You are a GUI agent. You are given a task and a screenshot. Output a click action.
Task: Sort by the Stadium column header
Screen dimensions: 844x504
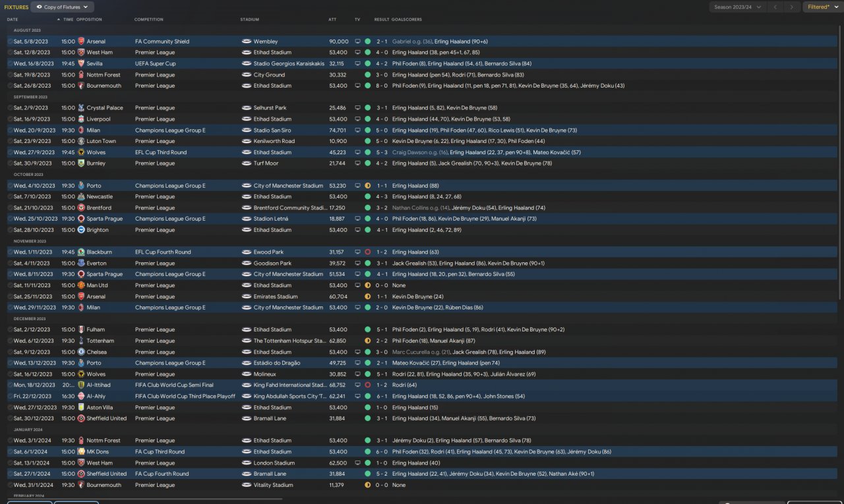click(x=250, y=20)
